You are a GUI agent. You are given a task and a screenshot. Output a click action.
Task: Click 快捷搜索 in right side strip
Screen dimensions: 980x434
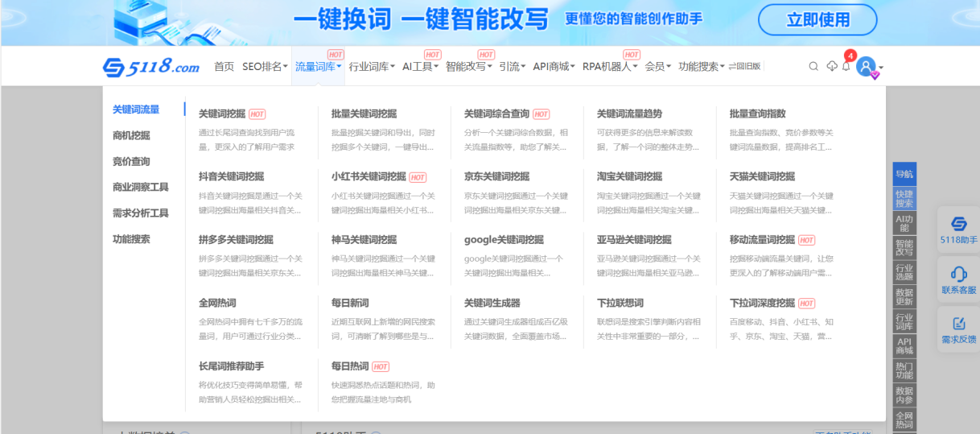pyautogui.click(x=904, y=198)
